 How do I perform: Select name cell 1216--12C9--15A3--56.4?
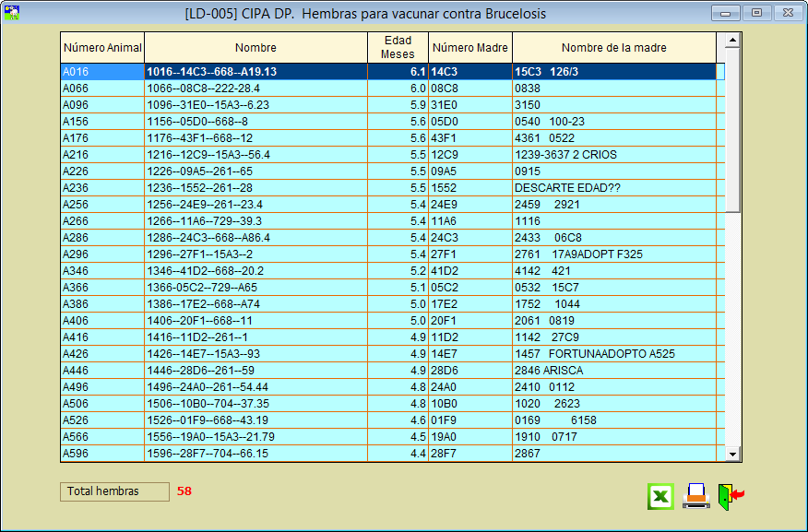(x=255, y=155)
